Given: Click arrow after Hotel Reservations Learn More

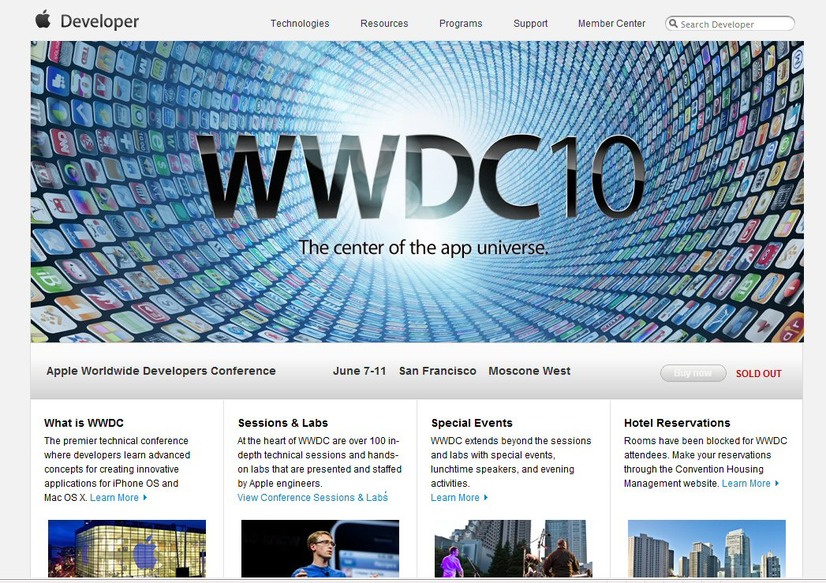Looking at the screenshot, I should coord(776,483).
